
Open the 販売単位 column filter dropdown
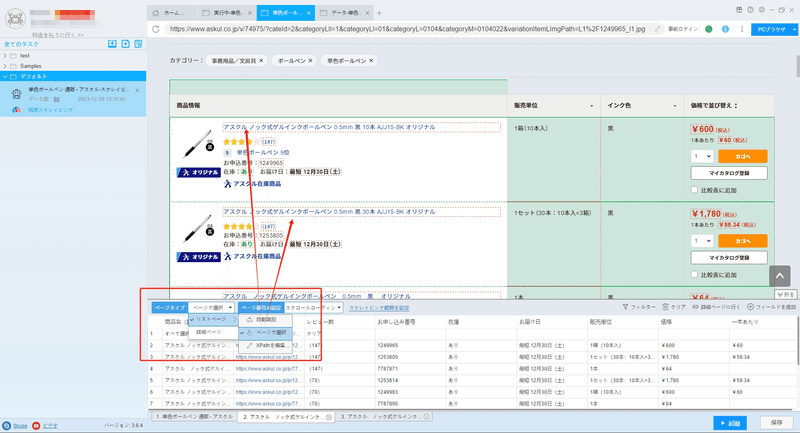coord(592,106)
